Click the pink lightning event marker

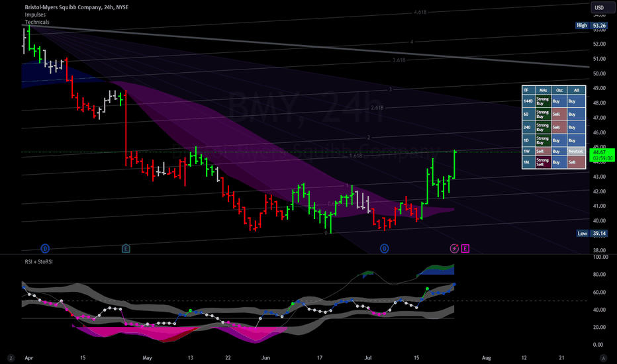click(454, 248)
